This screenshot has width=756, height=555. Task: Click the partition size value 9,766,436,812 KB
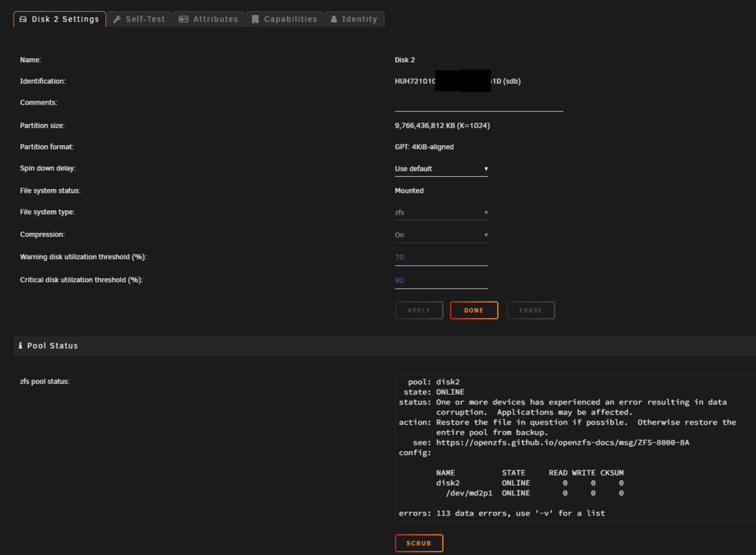[442, 126]
